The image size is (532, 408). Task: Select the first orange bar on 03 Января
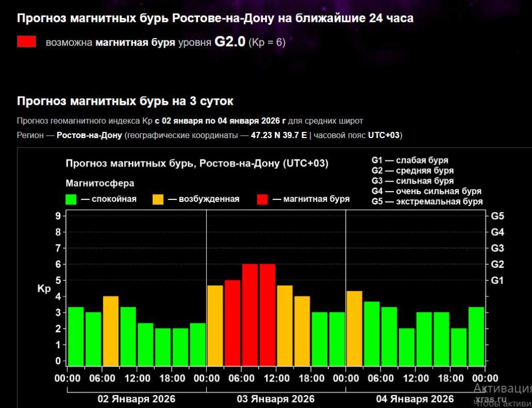(215, 326)
